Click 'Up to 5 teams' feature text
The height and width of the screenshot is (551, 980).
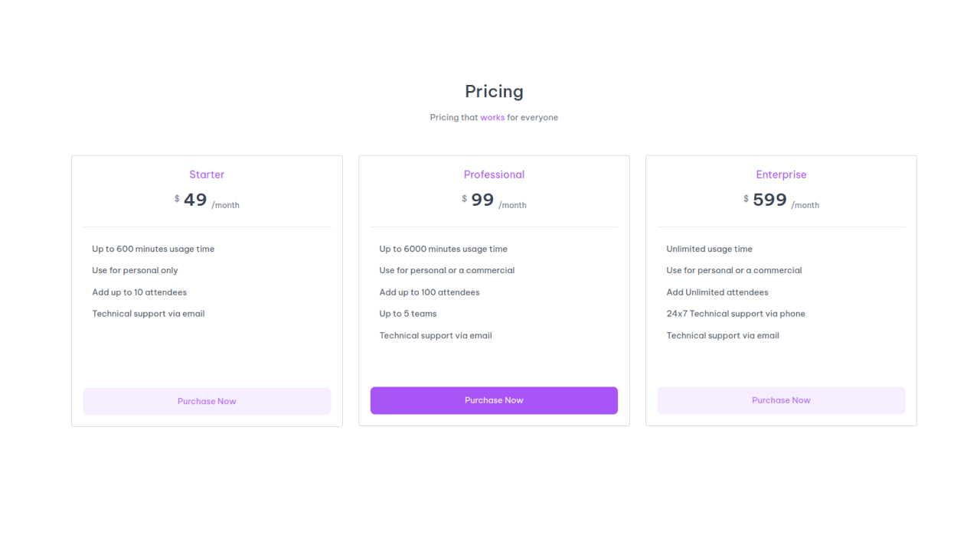pos(407,313)
